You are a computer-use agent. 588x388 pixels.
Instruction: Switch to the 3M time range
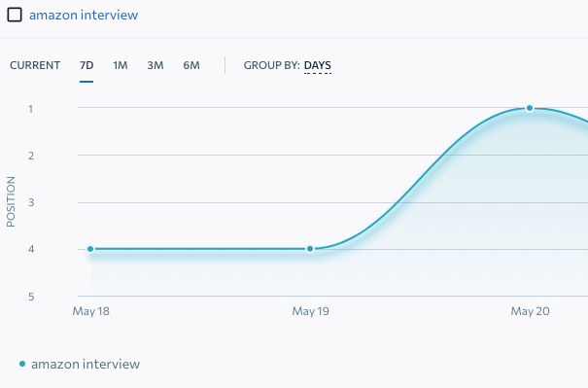click(x=156, y=65)
